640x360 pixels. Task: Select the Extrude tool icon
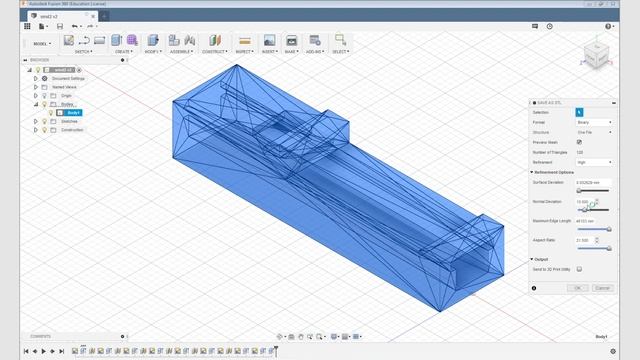click(x=117, y=40)
